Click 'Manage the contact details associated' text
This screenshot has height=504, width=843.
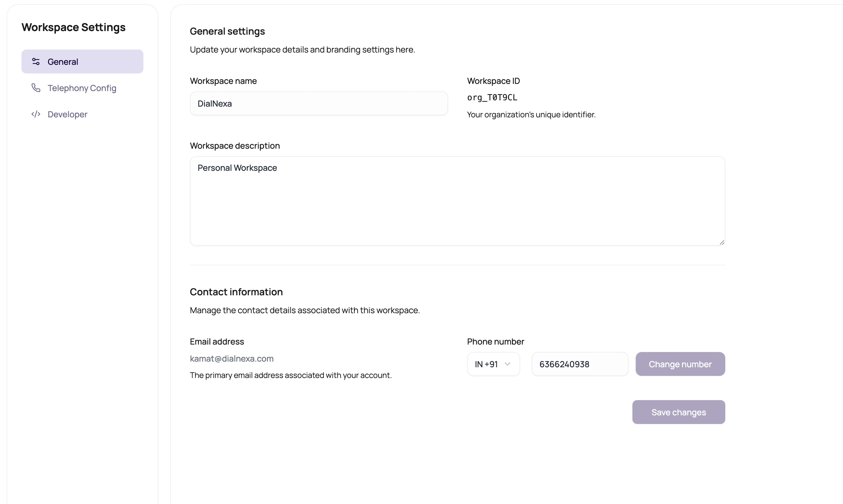(305, 310)
